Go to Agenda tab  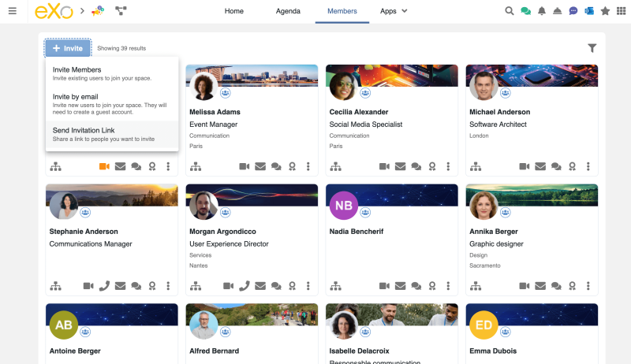pos(288,11)
